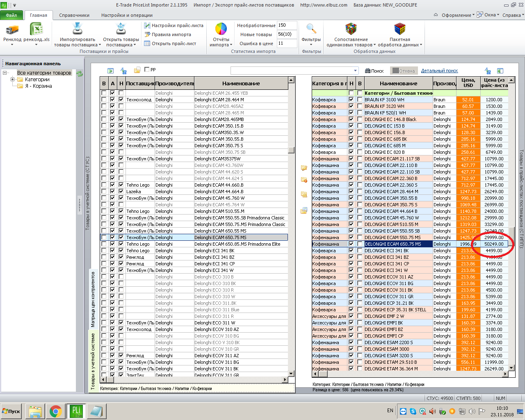Click the green arrow icon above left table
The image size is (525, 420).
(x=110, y=71)
